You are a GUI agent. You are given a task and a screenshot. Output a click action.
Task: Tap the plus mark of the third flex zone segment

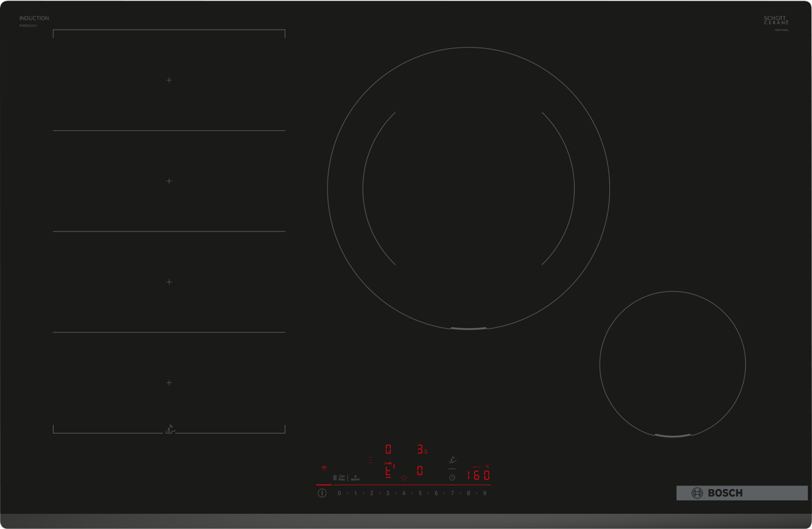pos(169,282)
